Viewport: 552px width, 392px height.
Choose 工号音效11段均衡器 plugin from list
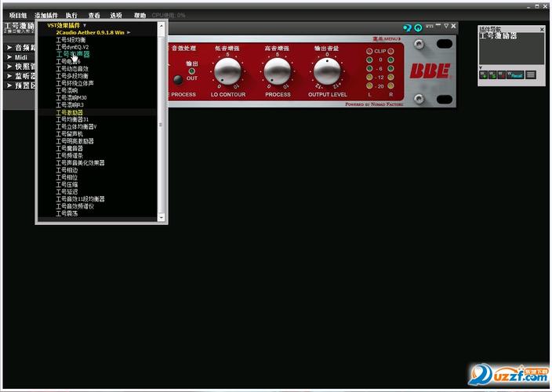click(80, 199)
